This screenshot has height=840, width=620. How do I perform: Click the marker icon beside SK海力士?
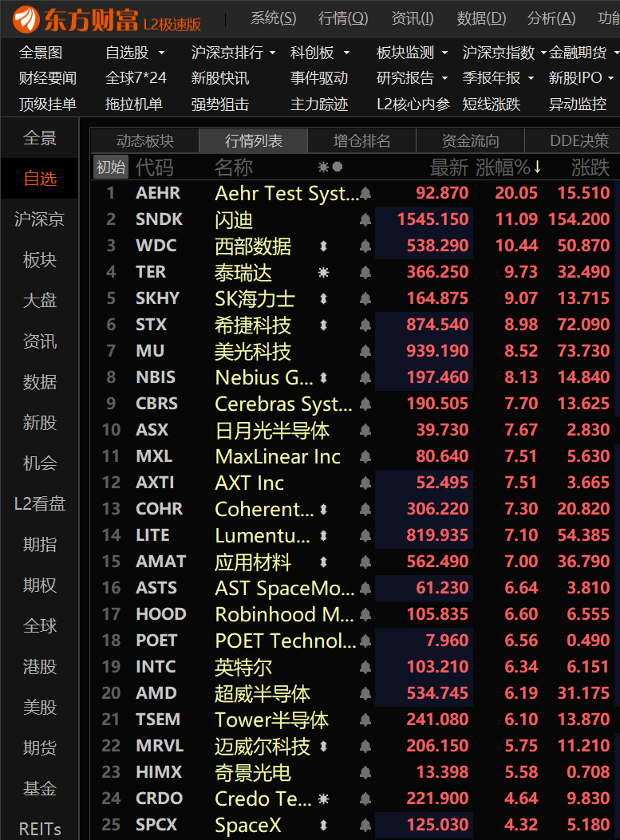click(323, 298)
